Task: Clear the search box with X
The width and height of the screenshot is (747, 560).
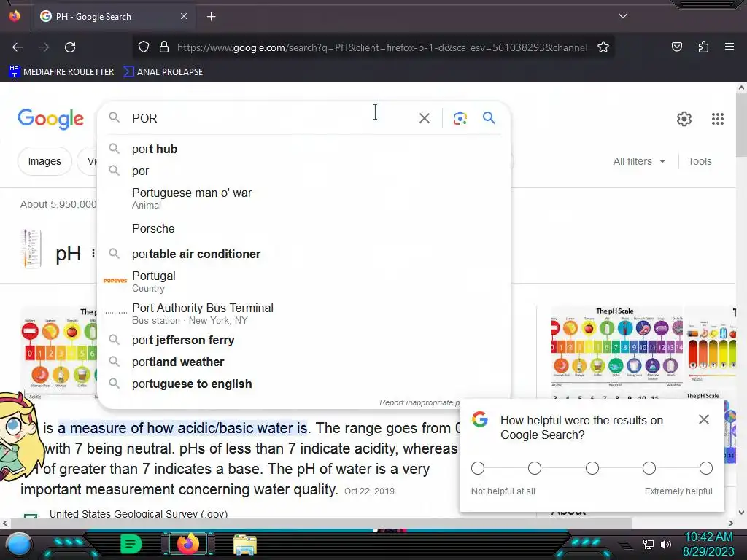Action: pyautogui.click(x=424, y=118)
